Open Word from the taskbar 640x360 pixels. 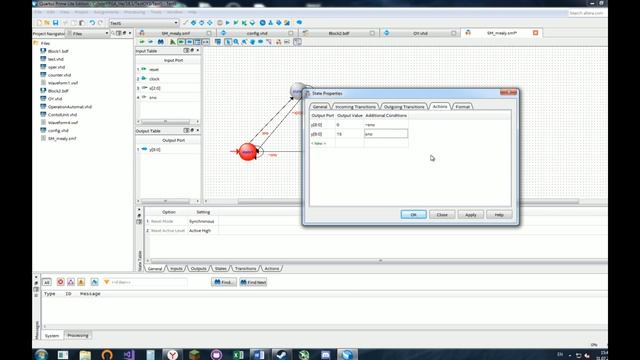click(260, 355)
